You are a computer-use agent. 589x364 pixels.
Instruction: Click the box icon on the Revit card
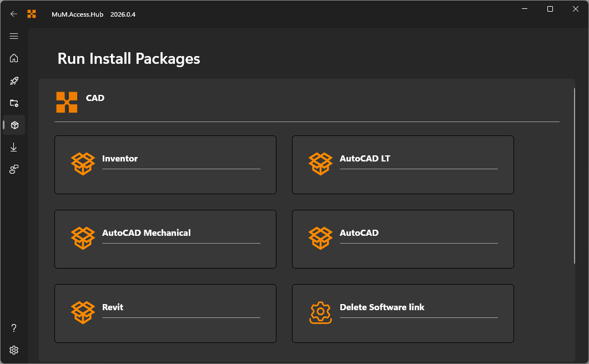[83, 312]
